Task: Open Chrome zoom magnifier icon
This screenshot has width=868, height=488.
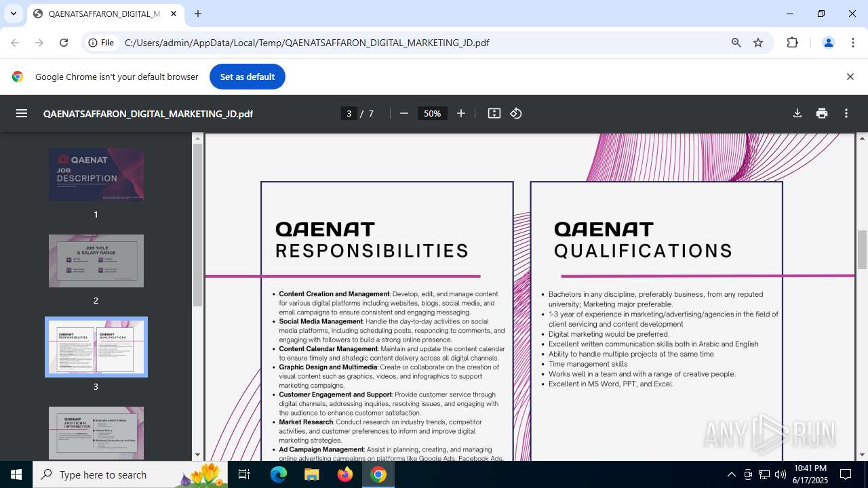Action: click(x=736, y=43)
